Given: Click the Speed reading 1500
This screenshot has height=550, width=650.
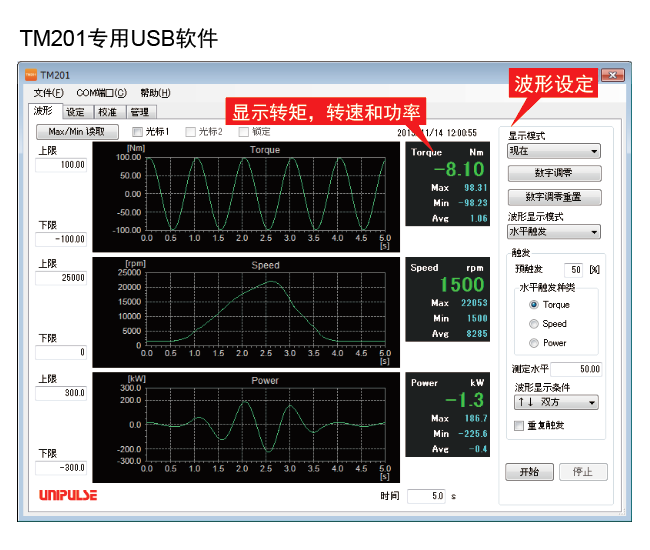Looking at the screenshot, I should pos(462,285).
